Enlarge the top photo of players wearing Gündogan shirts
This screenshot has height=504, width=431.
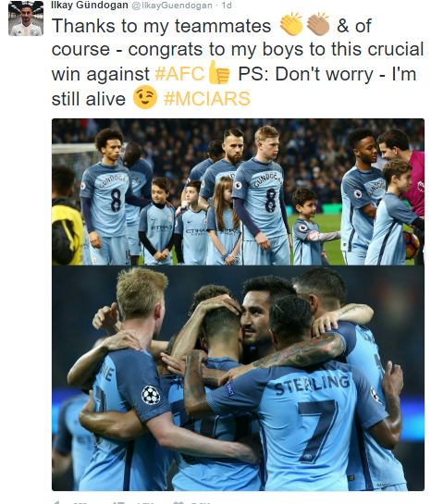[238, 192]
